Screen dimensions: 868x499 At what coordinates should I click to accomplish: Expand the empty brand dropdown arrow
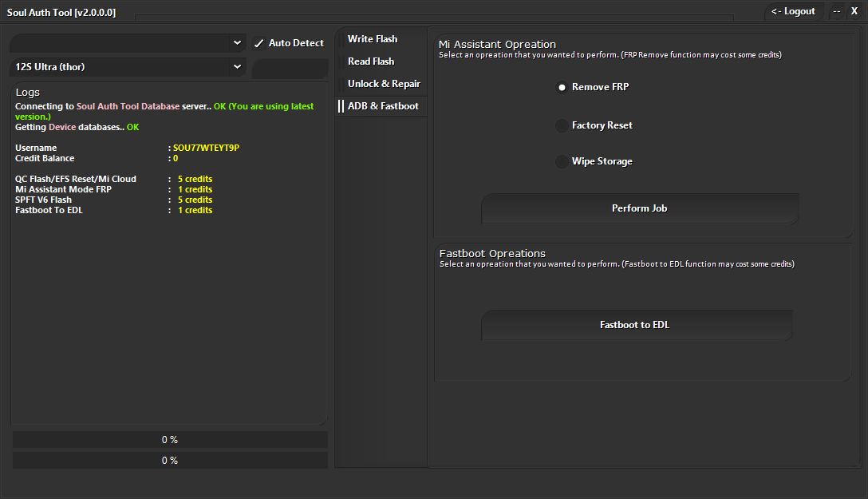238,42
